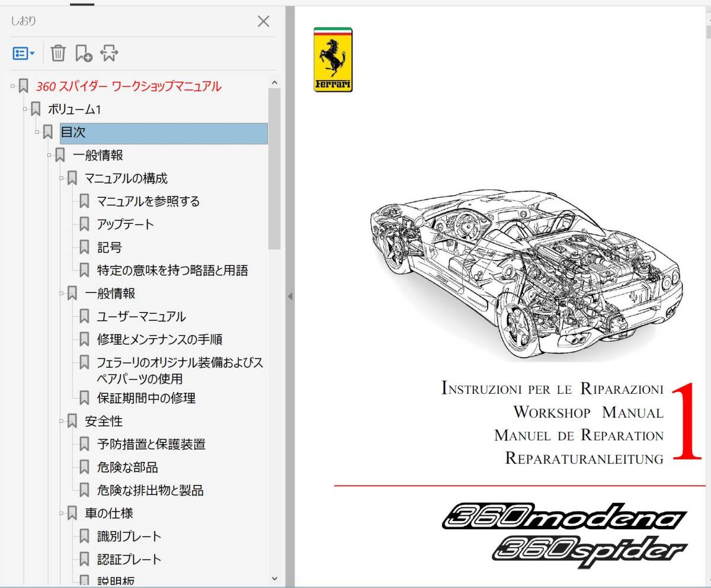Viewport: 711px width, 588px height.
Task: Click the bookmark icon beside 識別プレート
Action: coord(85,536)
